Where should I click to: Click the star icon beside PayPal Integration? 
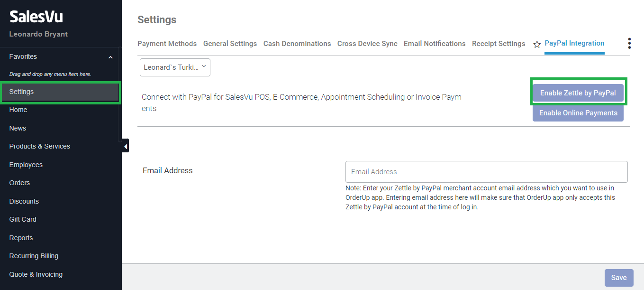[x=537, y=44]
